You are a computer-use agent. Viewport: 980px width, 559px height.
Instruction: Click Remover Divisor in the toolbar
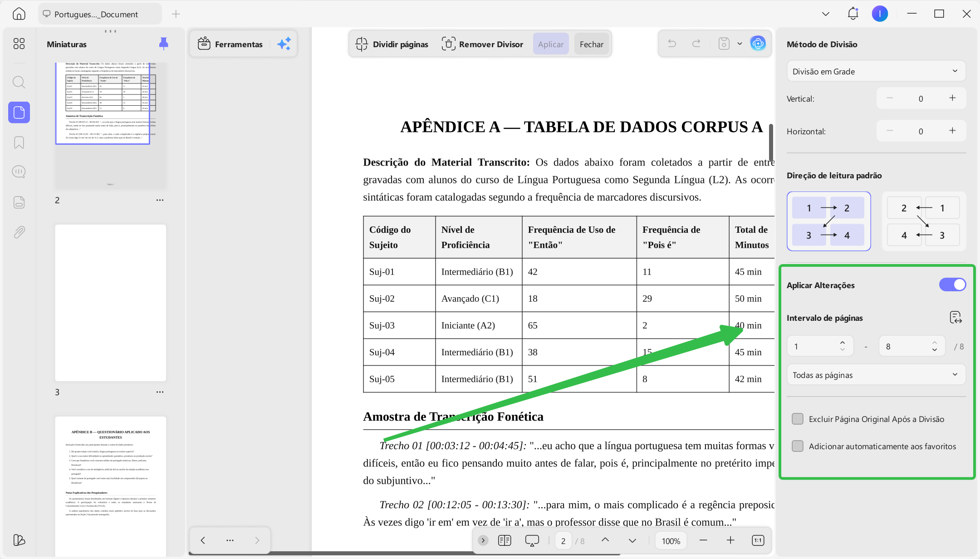click(483, 44)
